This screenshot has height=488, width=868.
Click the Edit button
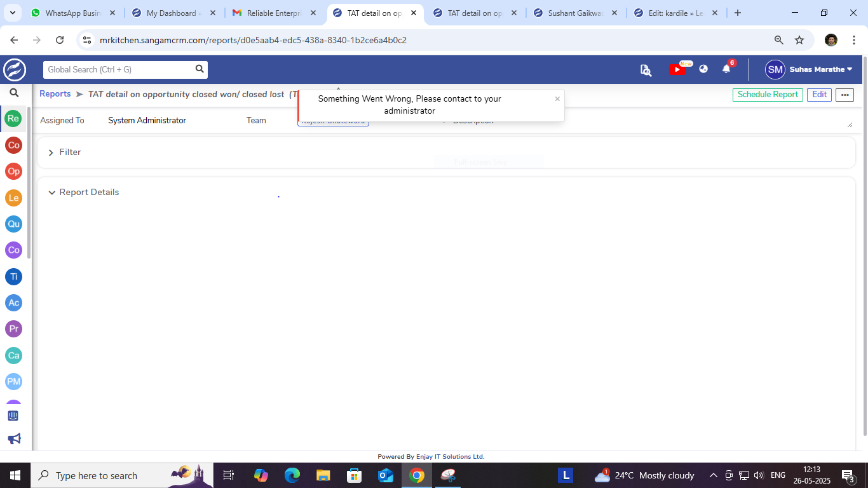820,95
